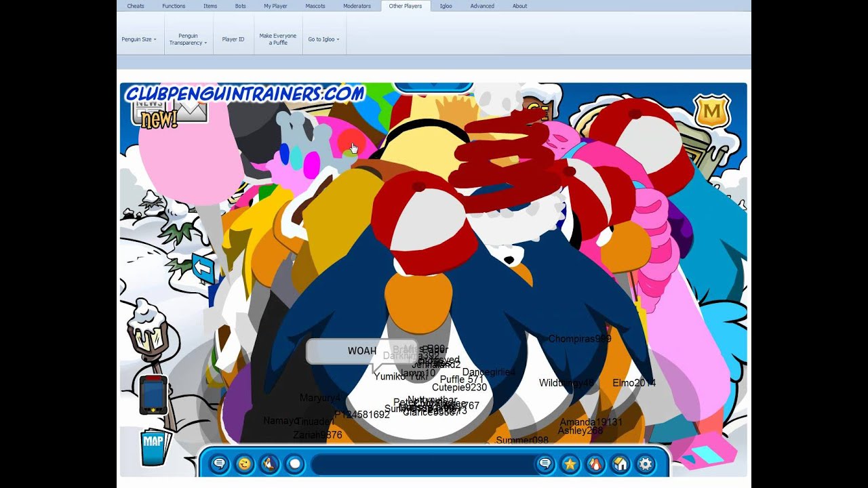This screenshot has width=868, height=488.
Task: Click the blue left arrow sign
Action: [203, 268]
